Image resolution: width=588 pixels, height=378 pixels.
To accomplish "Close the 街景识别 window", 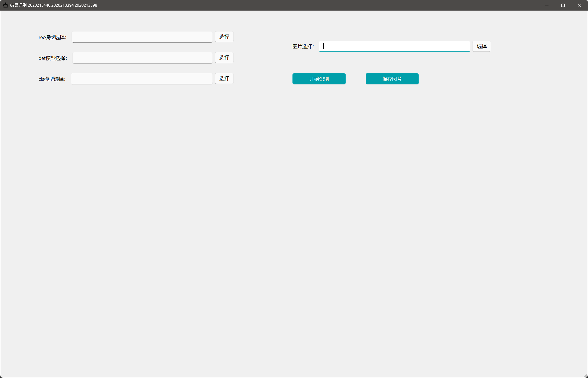I will pos(579,5).
